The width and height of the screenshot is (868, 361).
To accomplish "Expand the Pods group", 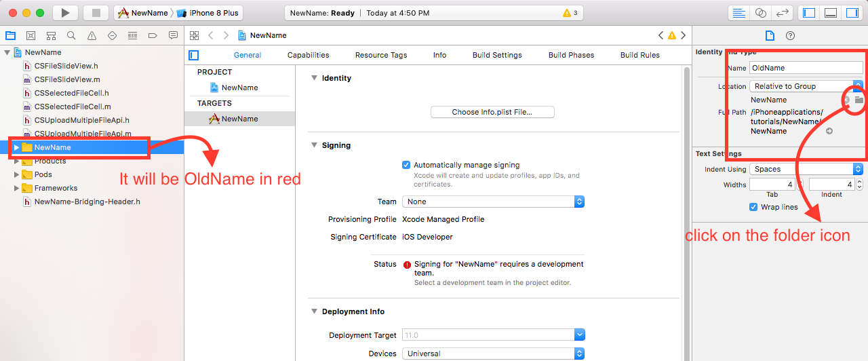I will tap(16, 174).
